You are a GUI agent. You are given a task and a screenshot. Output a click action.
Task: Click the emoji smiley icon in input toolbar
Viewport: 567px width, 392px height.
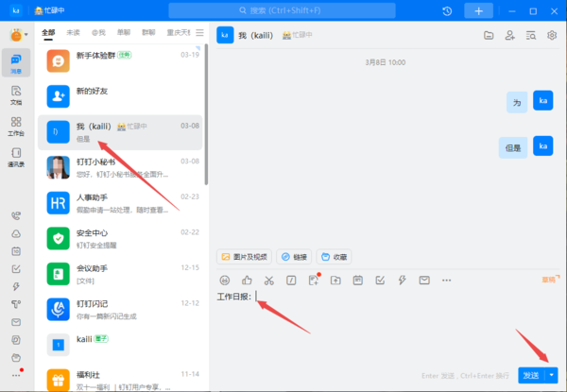(x=225, y=281)
